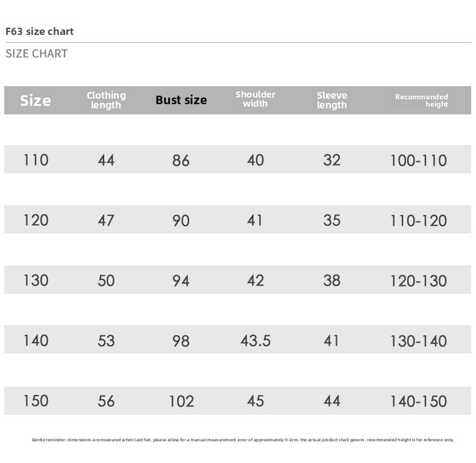Select the size 130 row label
Screen dimensions: 476x463
[x=36, y=281]
